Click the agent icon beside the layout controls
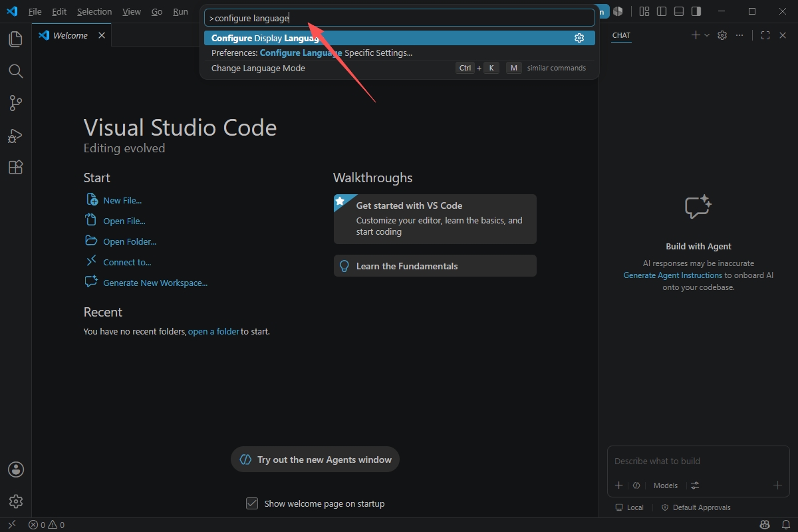The height and width of the screenshot is (532, 798). [x=618, y=11]
